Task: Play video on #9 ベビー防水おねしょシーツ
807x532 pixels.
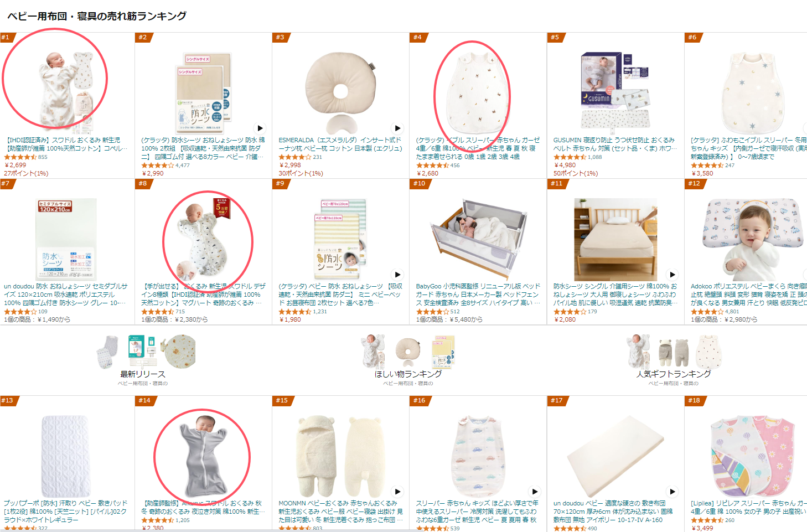Action: tap(397, 275)
